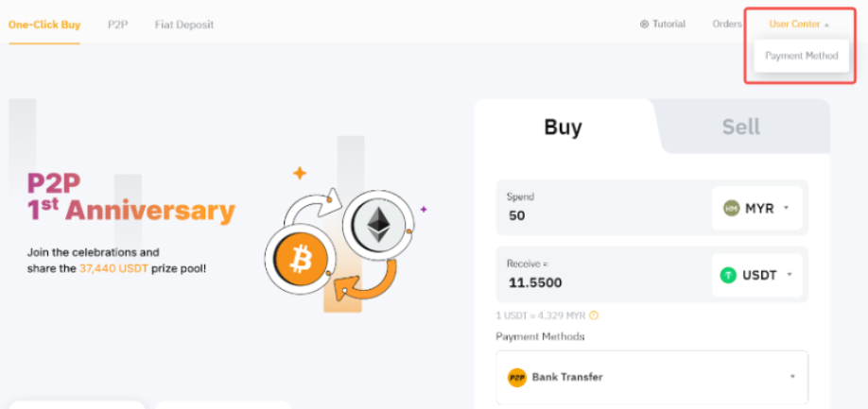Switch to the Sell tab
The height and width of the screenshot is (409, 868).
click(740, 127)
